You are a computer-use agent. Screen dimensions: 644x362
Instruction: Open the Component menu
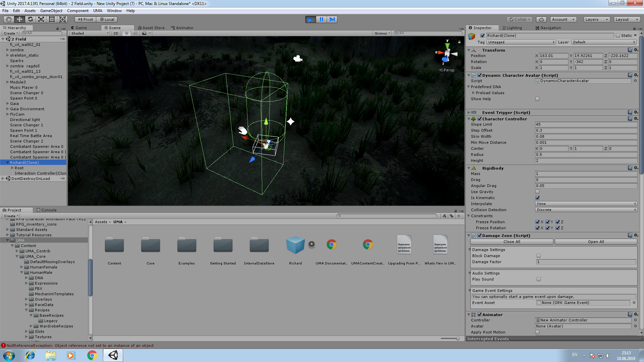[77, 11]
